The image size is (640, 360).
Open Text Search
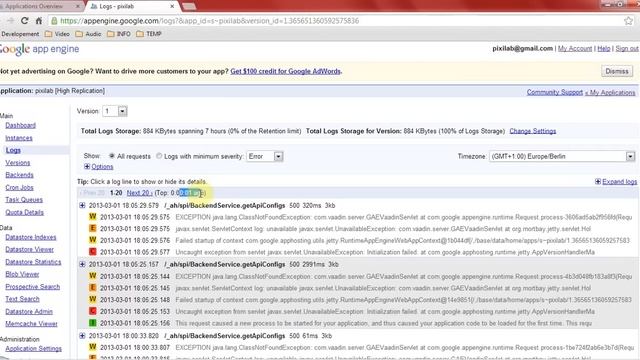22,299
